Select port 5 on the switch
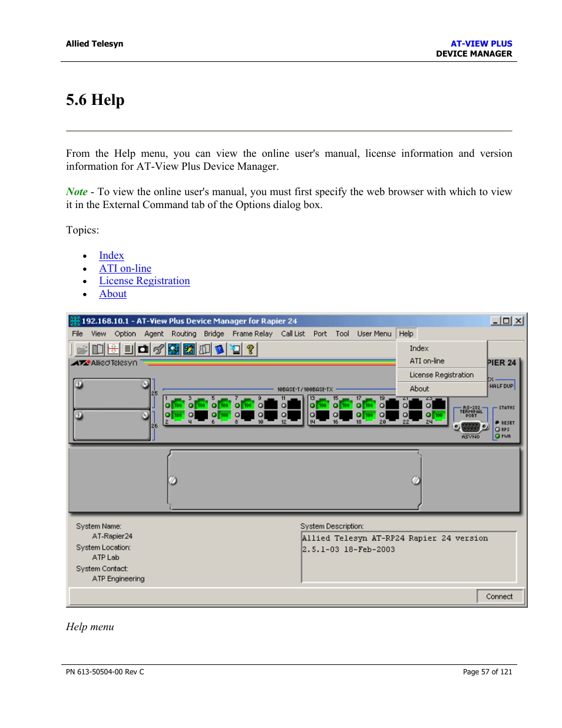The height and width of the screenshot is (728, 562). tap(224, 405)
